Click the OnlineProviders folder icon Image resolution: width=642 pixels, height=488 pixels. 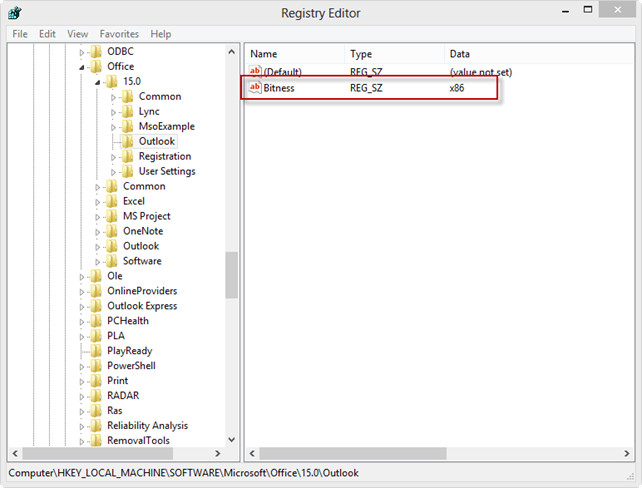tap(96, 291)
